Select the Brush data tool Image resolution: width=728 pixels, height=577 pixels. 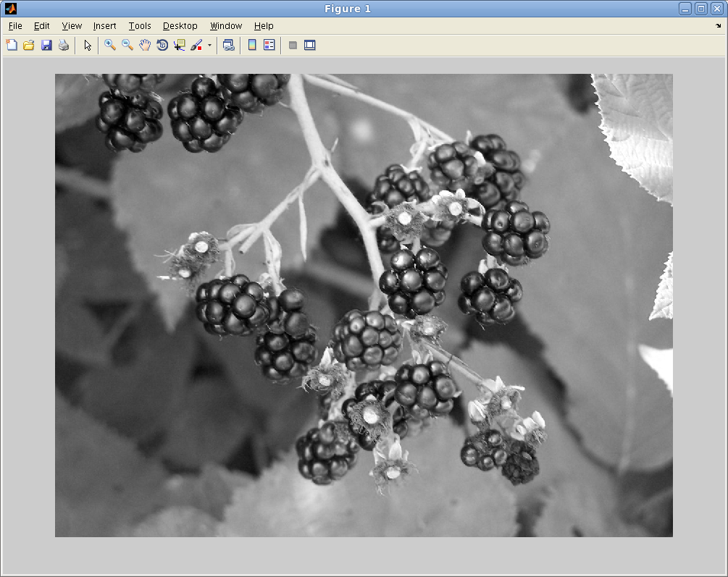point(197,45)
